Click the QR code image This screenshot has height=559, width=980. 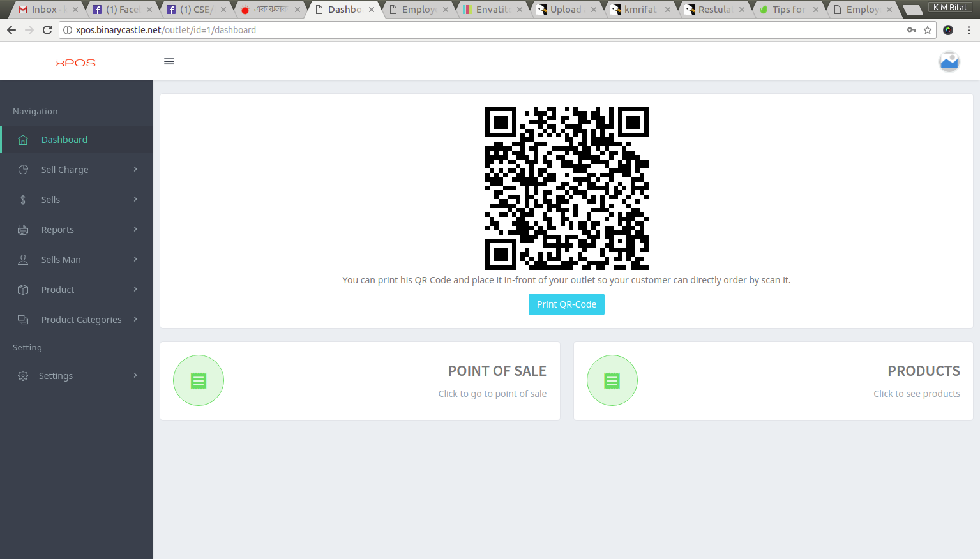566,188
